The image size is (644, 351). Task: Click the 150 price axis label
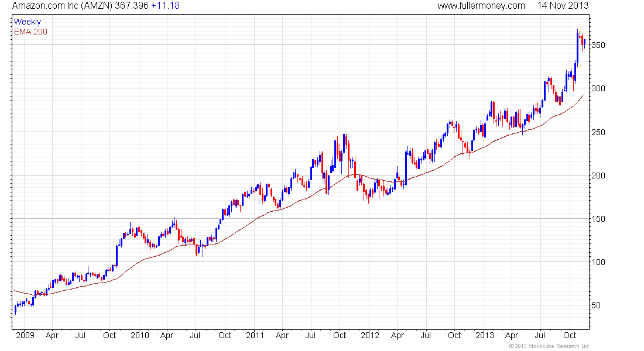pyautogui.click(x=598, y=219)
